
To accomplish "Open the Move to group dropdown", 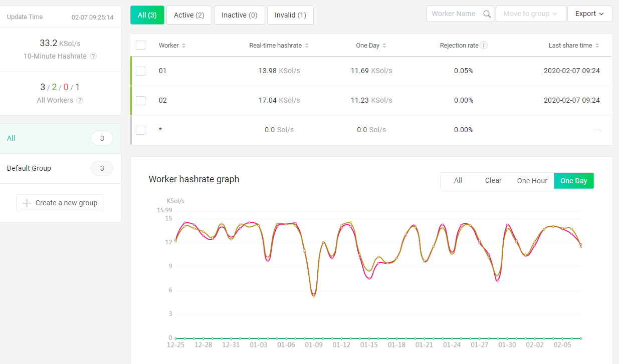I will point(530,14).
